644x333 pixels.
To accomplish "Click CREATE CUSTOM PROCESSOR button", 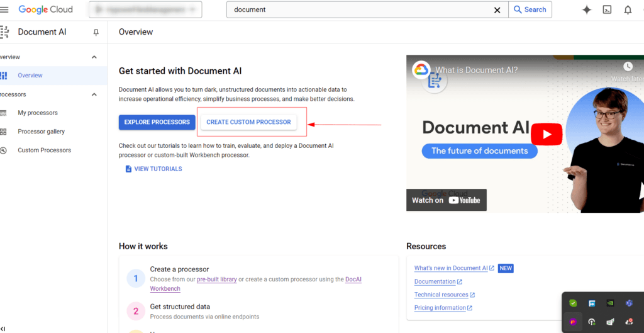I will point(248,122).
